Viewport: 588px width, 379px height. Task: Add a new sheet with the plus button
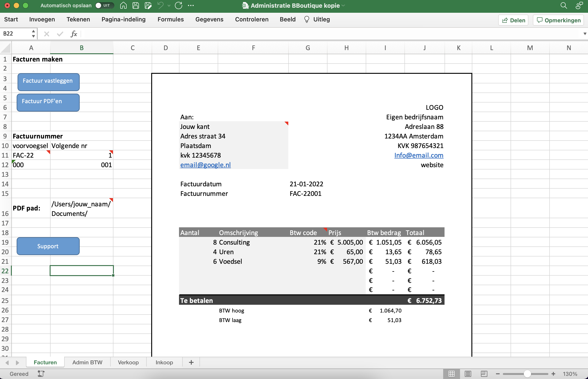pyautogui.click(x=191, y=362)
